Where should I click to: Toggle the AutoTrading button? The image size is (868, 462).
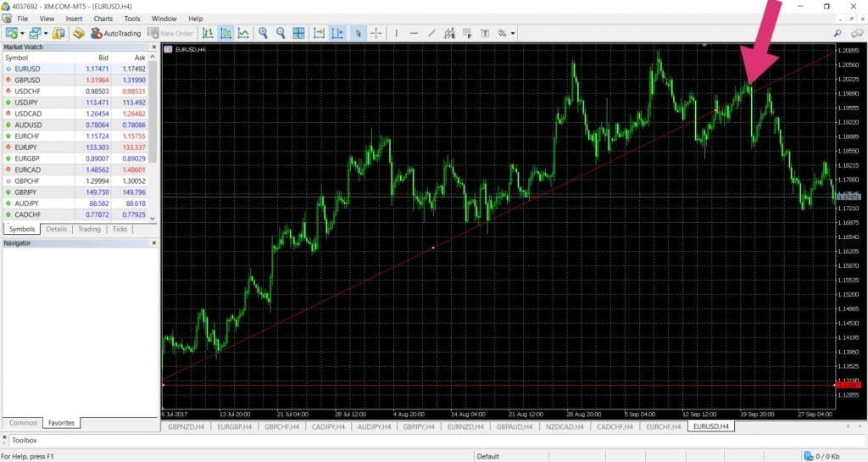coord(116,33)
